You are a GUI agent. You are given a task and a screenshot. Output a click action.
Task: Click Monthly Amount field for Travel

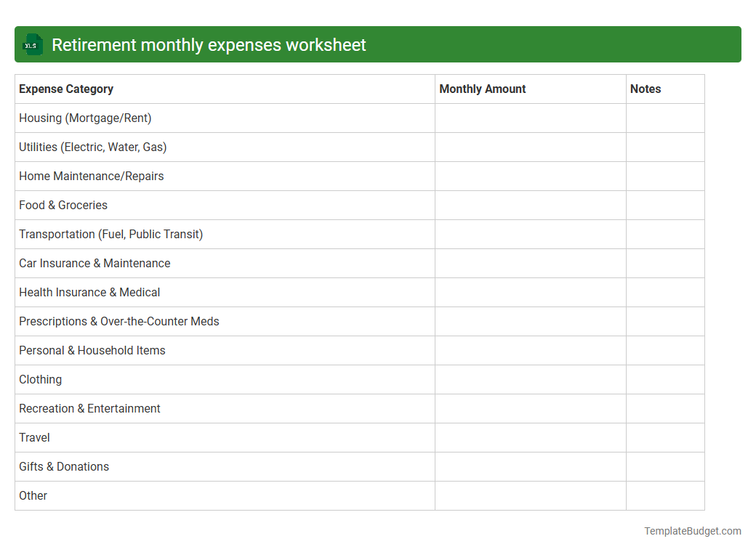[x=529, y=437]
